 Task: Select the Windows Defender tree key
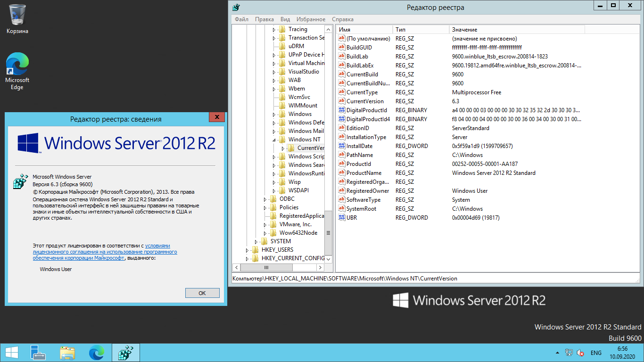[306, 123]
